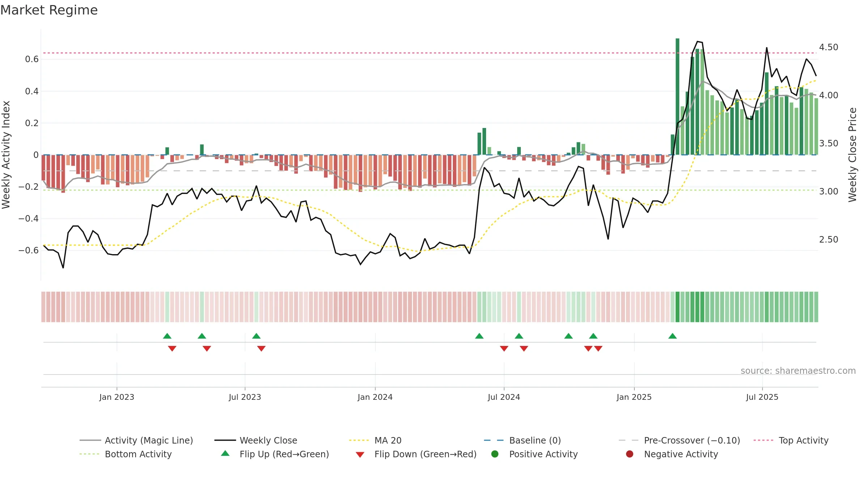The width and height of the screenshot is (868, 488).
Task: Toggle Pre-Crossover (−0.10) legend entry
Action: coord(679,440)
